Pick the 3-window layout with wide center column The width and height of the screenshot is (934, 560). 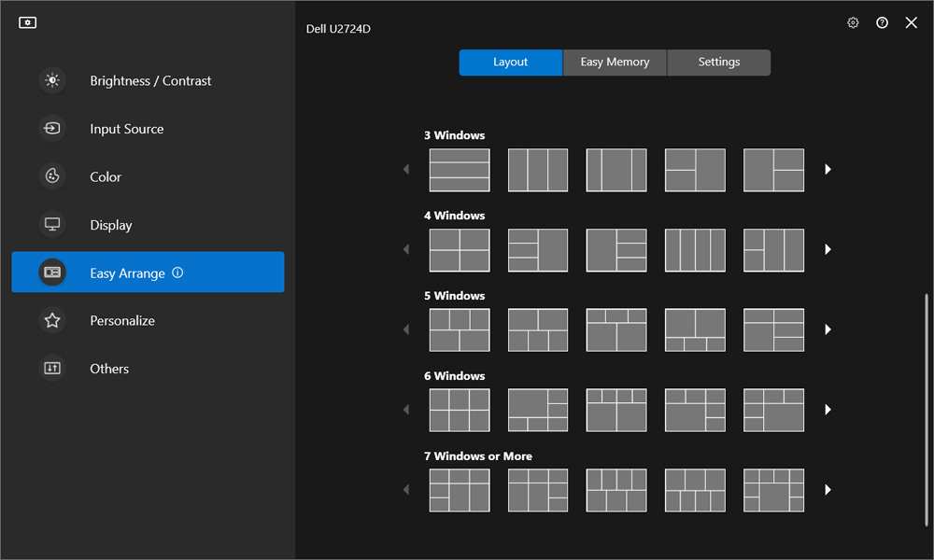[x=616, y=170]
